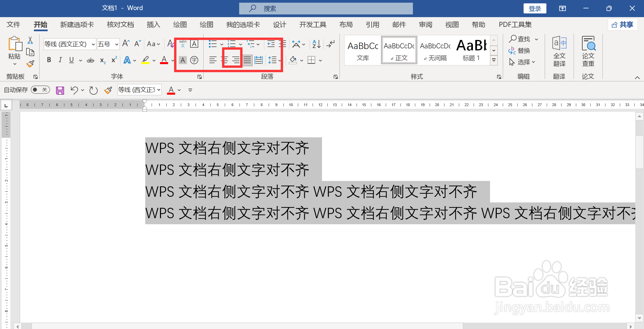Open the font size 五号 dropdown

116,44
